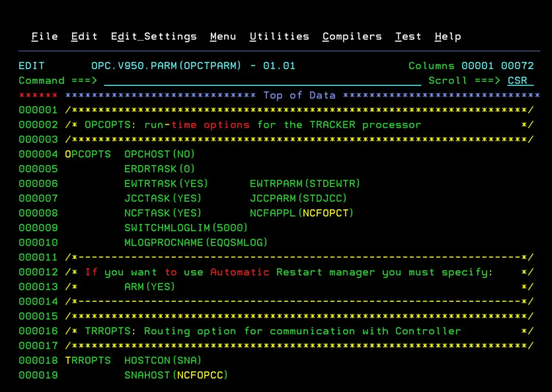552x392 pixels.
Task: Click the EWTRPARM(STDEWTR) parameter
Action: [305, 183]
